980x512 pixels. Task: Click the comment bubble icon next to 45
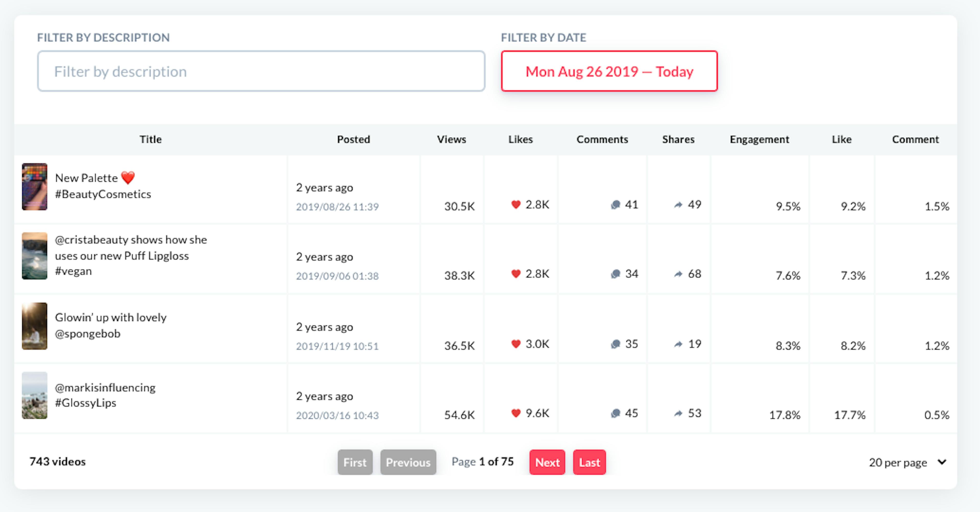point(616,414)
